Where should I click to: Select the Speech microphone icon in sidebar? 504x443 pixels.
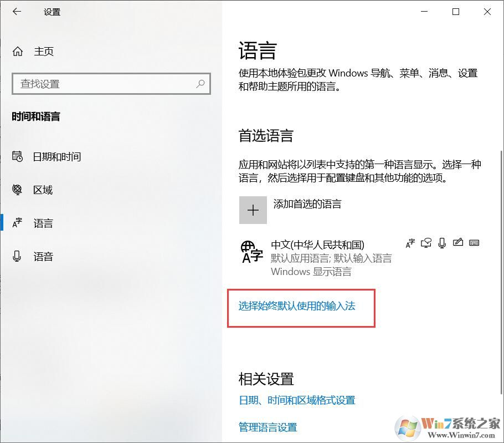pos(17,256)
